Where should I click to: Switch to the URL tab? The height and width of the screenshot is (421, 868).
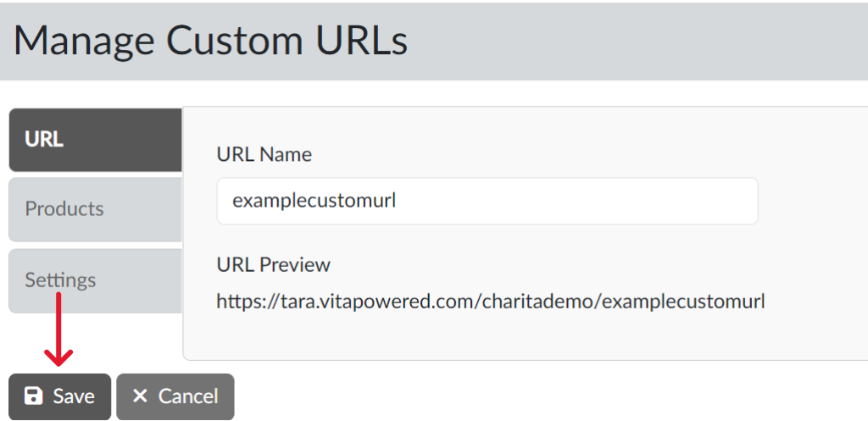(x=95, y=139)
